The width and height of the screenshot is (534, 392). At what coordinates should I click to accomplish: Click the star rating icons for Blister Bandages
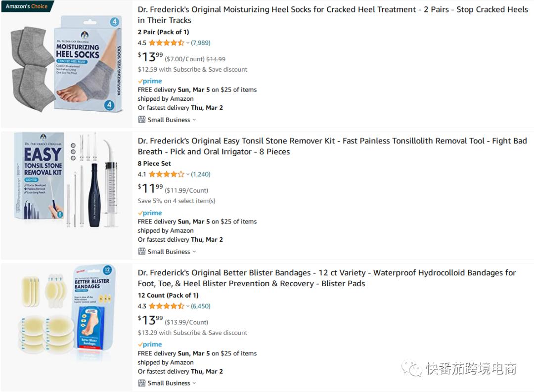tap(166, 306)
